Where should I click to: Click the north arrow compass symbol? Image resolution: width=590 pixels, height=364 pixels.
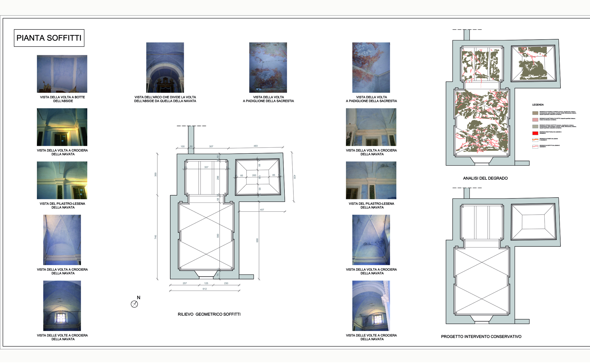coord(134,304)
